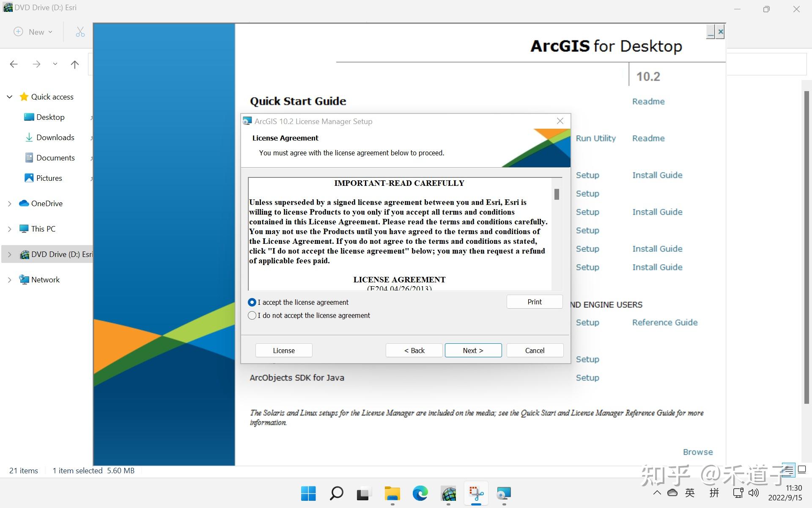The height and width of the screenshot is (508, 812).
Task: Collapse the Quick access tree node
Action: point(9,97)
